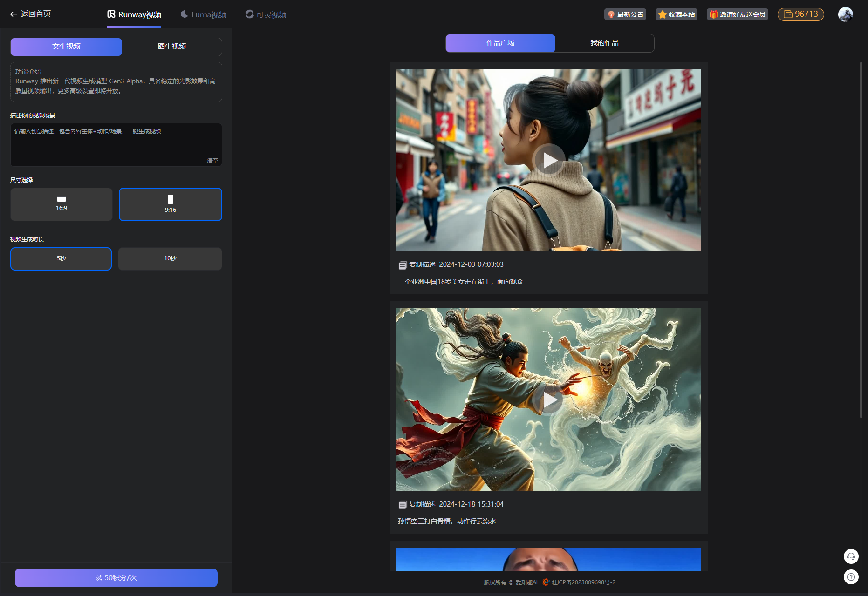Viewport: 868px width, 596px height.
Task: Open the help question mark icon
Action: click(x=851, y=577)
